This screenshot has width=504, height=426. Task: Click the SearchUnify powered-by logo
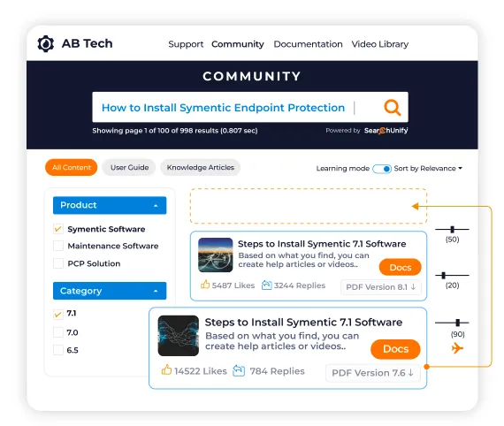point(386,131)
